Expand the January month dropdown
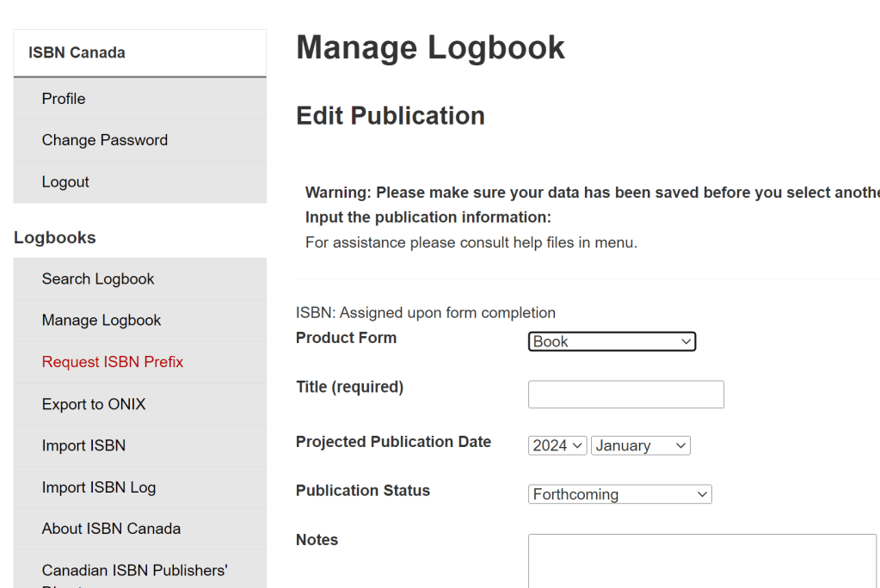The width and height of the screenshot is (880, 588). click(640, 445)
